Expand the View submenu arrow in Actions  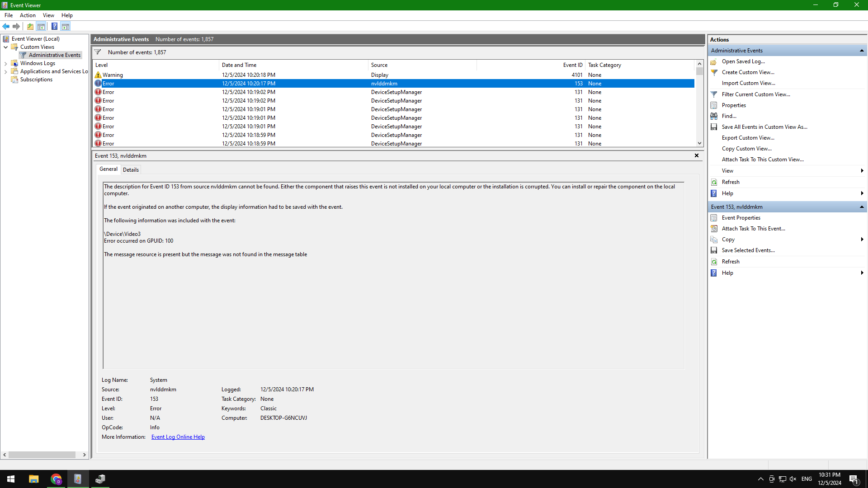pyautogui.click(x=862, y=171)
